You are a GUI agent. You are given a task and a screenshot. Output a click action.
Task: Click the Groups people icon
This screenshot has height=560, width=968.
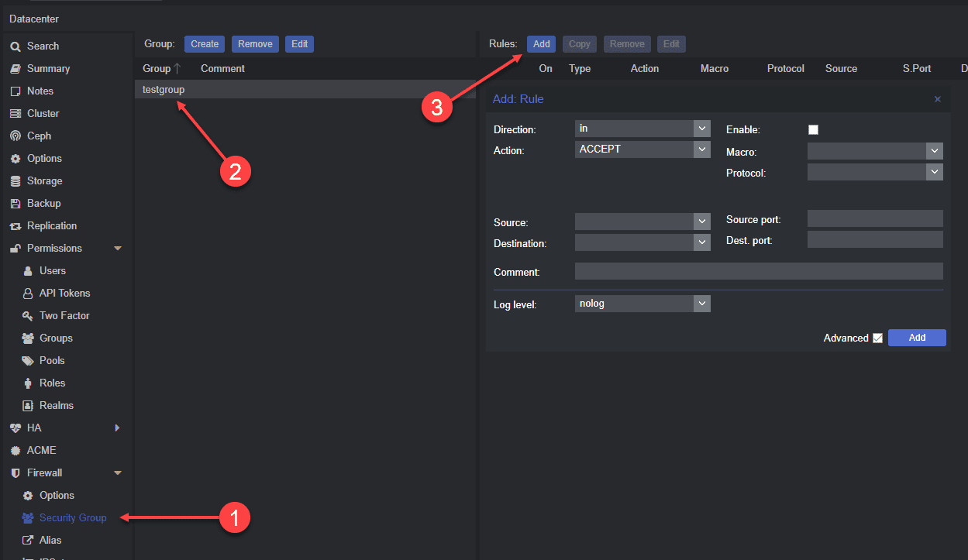[28, 338]
